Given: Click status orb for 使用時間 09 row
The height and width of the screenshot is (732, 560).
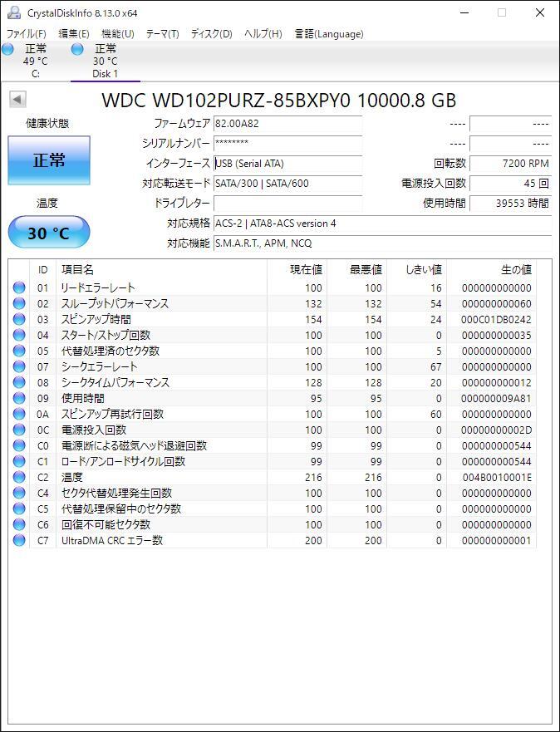Looking at the screenshot, I should click(x=19, y=398).
